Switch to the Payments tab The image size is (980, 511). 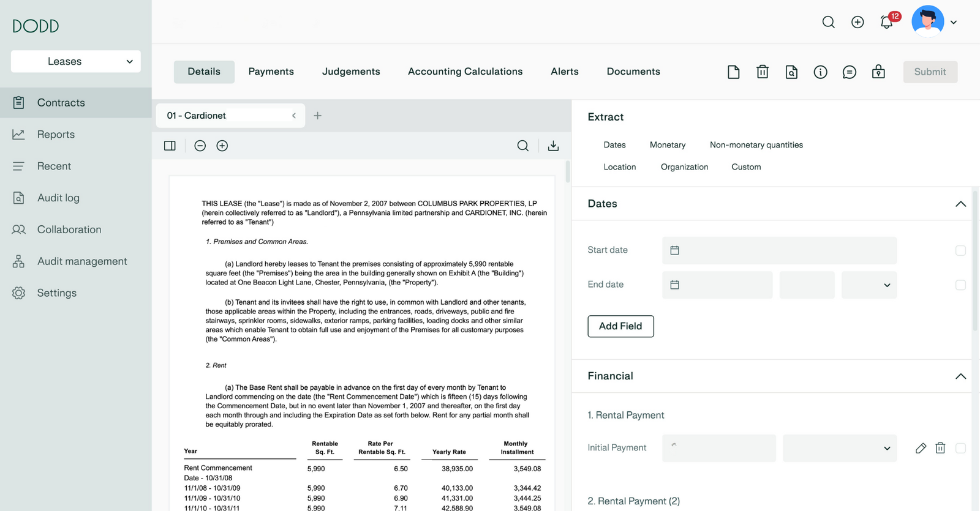coord(271,72)
